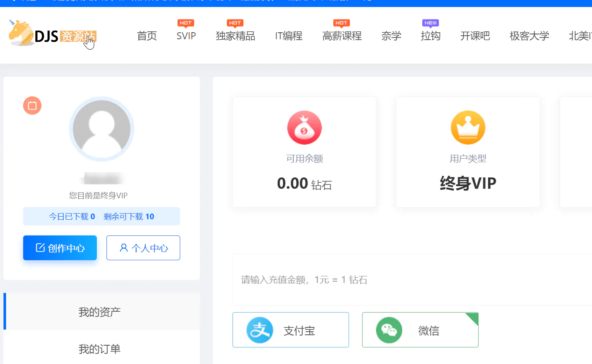Viewport: 592px width, 364px height.
Task: Choose 微信 as payment method
Action: point(420,330)
